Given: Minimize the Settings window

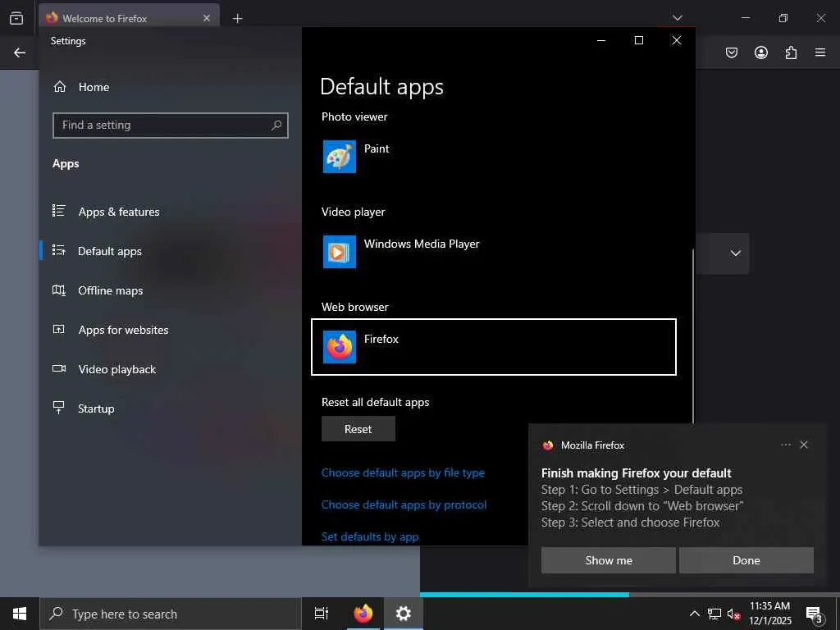Looking at the screenshot, I should point(601,41).
